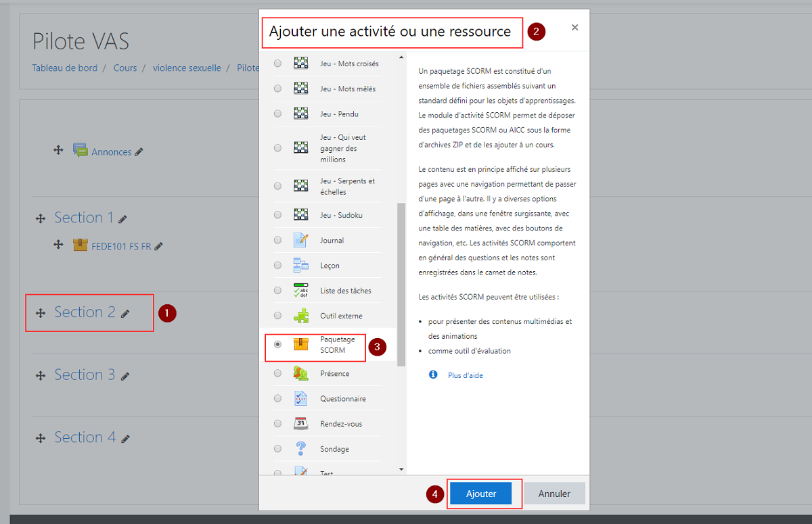Click the move handle icon beside Section 3
The width and height of the screenshot is (812, 524).
click(x=41, y=375)
